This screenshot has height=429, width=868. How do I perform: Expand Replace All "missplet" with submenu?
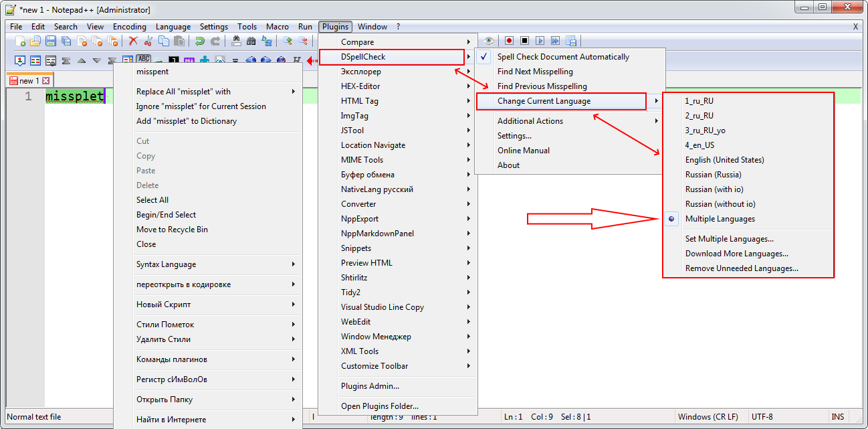(207, 92)
